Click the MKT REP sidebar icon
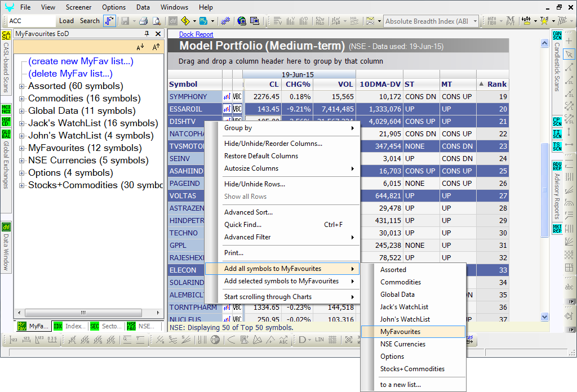This screenshot has height=392, width=577. 557,228
